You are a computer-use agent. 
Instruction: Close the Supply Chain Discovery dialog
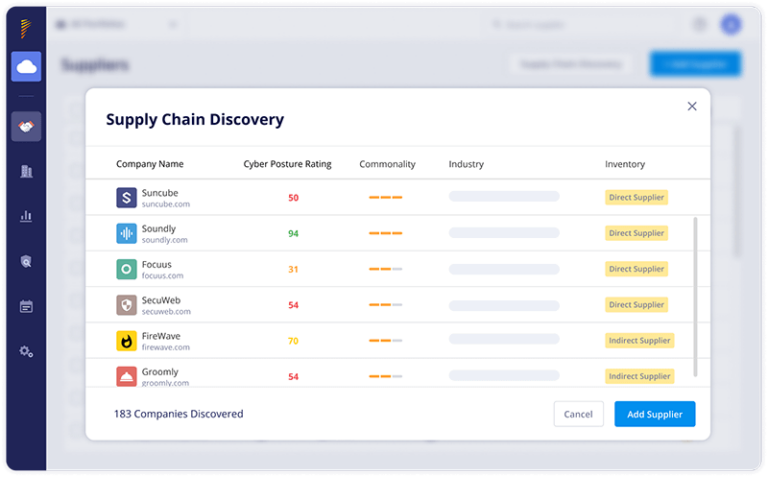pyautogui.click(x=692, y=106)
